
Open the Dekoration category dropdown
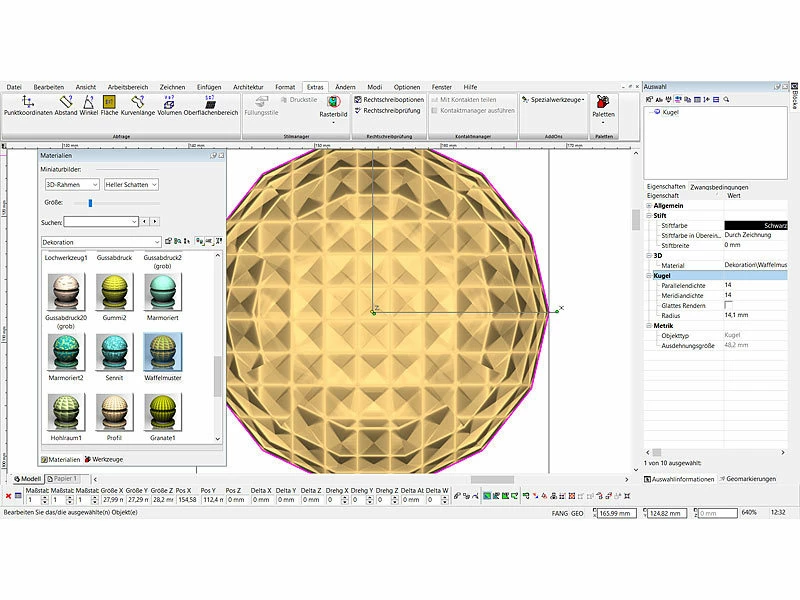pos(100,242)
